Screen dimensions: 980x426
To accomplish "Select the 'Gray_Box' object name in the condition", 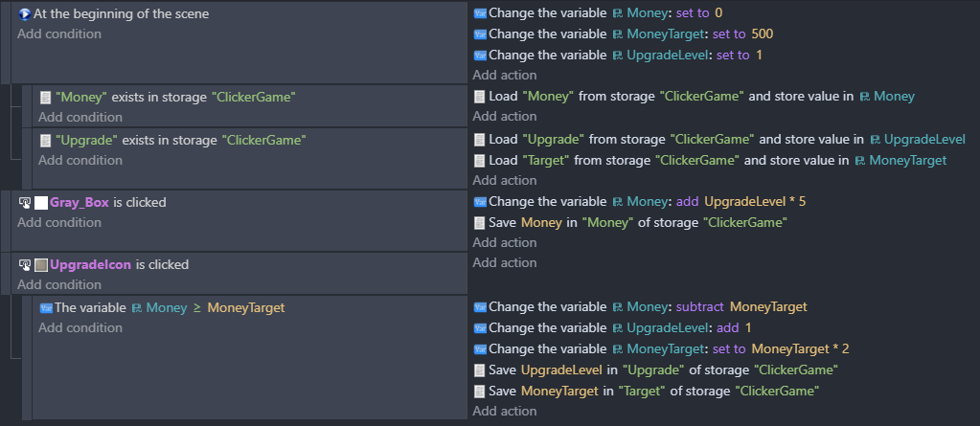I will point(80,202).
